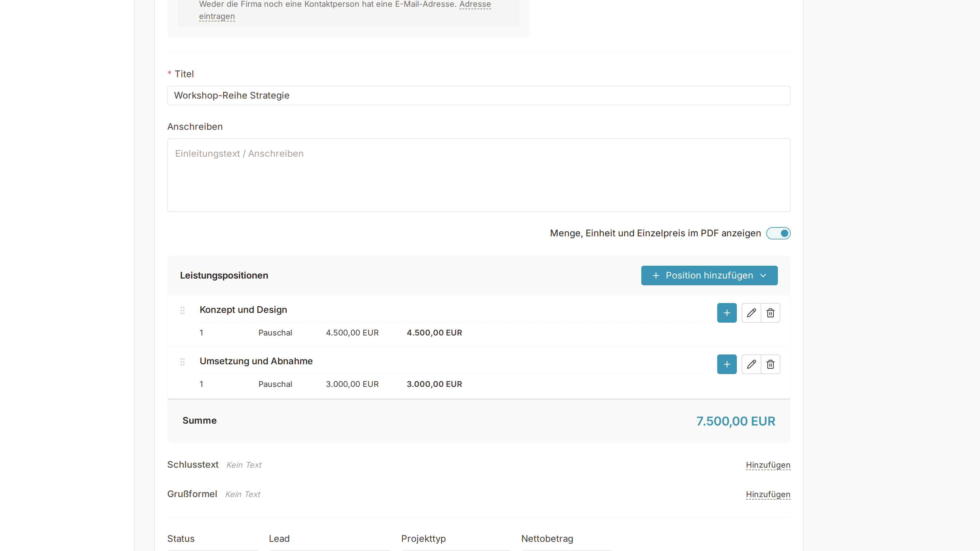Click the 4.500,00 EUR bold total

point(434,333)
